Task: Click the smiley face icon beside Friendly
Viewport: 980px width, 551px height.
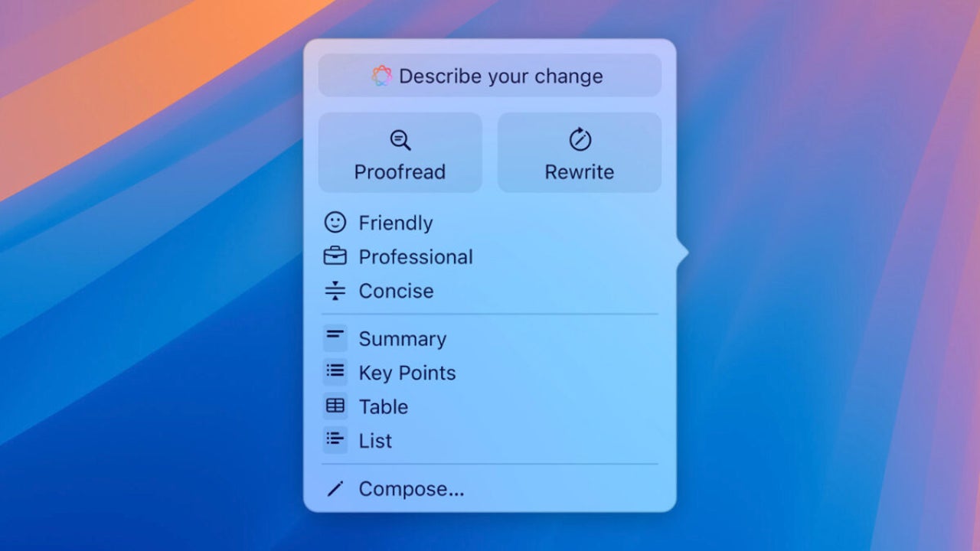Action: coord(335,222)
